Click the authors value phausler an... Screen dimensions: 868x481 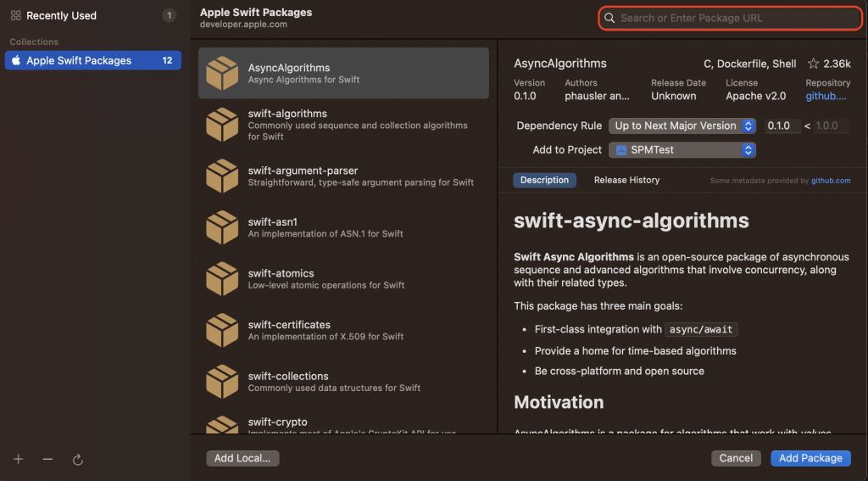598,96
